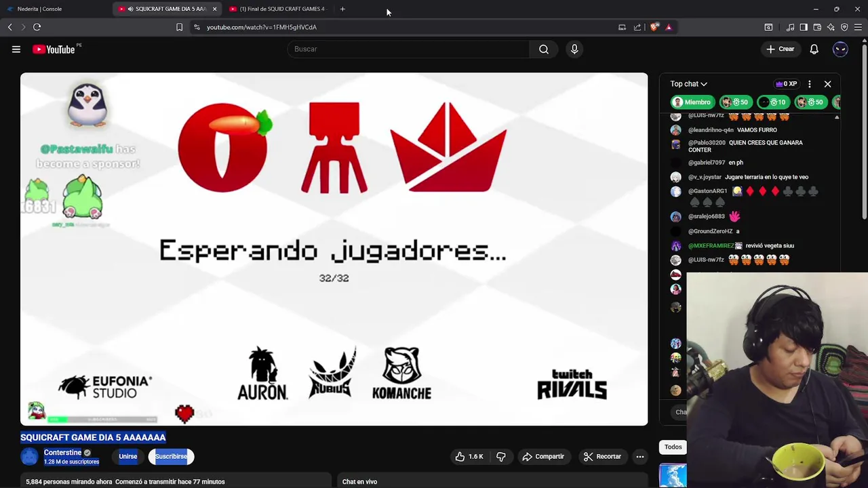This screenshot has height=488, width=868.
Task: Reload the page
Action: point(37,27)
